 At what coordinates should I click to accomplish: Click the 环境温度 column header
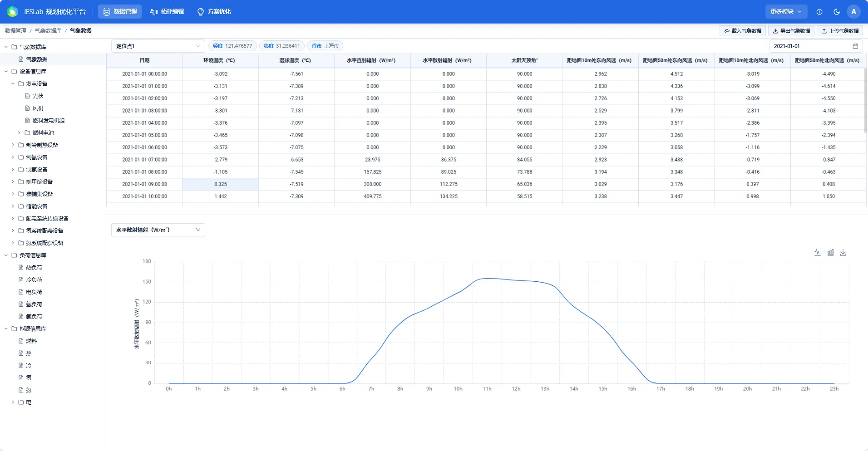click(220, 60)
